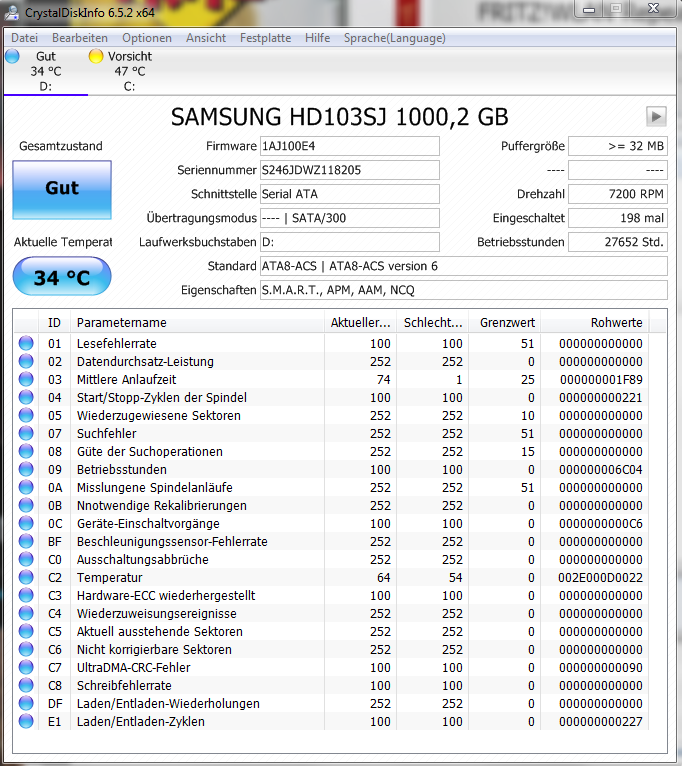Click the Grenzwert column header
The image size is (682, 766).
tap(505, 322)
